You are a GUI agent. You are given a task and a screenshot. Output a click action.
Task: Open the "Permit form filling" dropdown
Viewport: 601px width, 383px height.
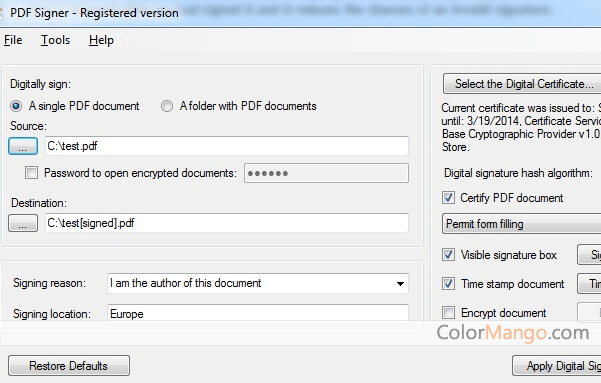pos(522,224)
